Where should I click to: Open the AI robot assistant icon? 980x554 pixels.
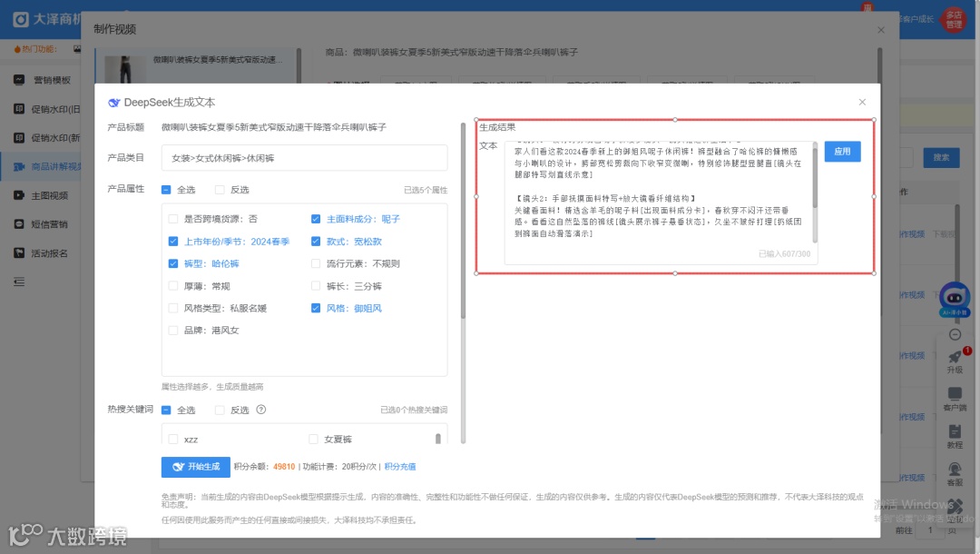click(955, 298)
